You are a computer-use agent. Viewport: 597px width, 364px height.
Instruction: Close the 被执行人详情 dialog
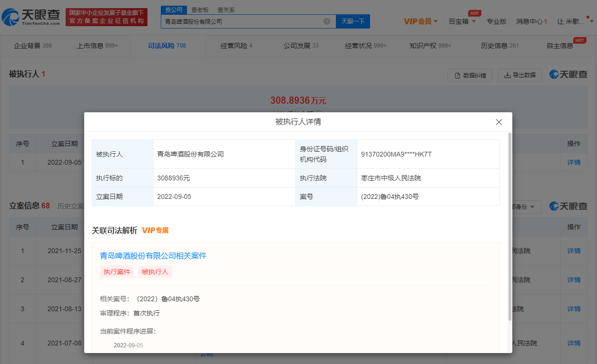[499, 122]
